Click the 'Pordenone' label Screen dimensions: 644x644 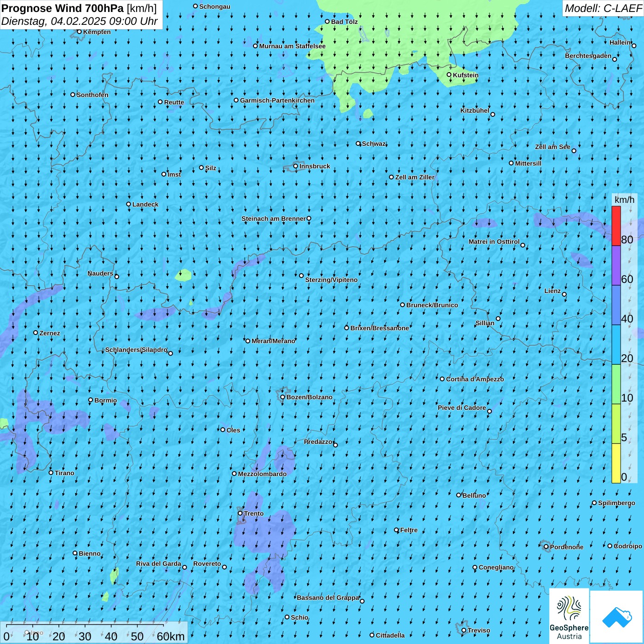(567, 547)
